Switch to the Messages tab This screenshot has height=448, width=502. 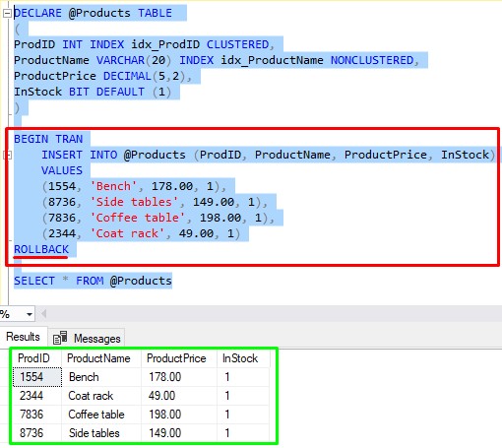click(x=87, y=338)
